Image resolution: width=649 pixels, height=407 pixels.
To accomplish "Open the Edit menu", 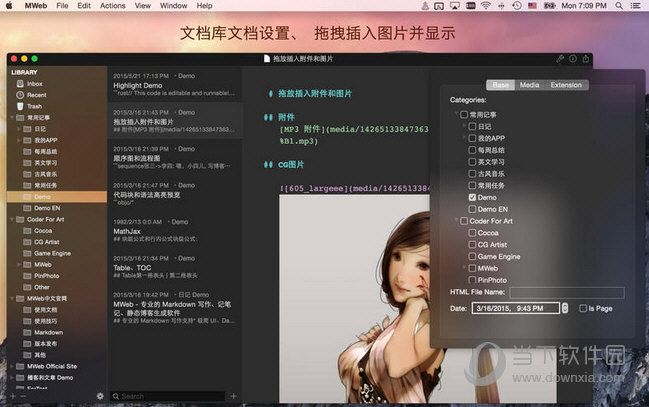I will 84,5.
